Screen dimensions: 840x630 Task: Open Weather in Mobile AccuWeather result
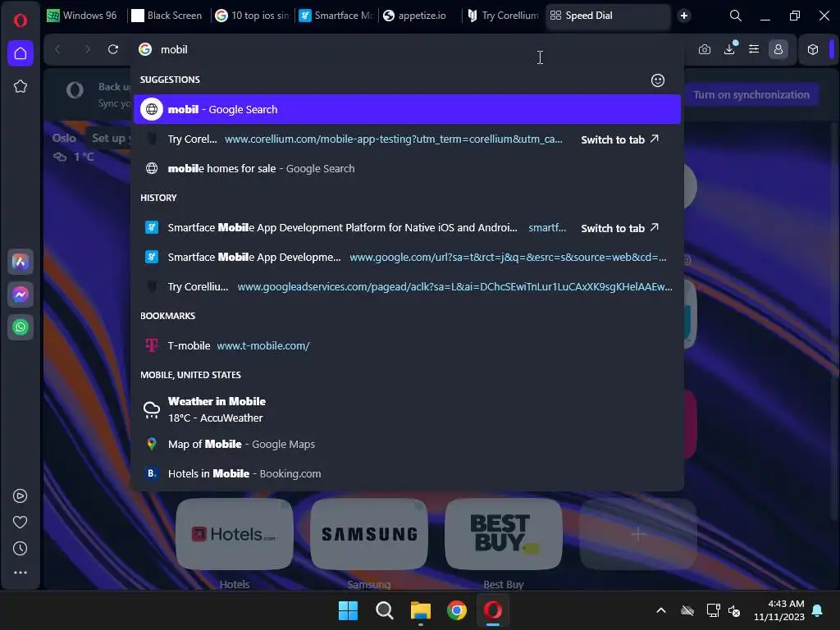point(407,409)
